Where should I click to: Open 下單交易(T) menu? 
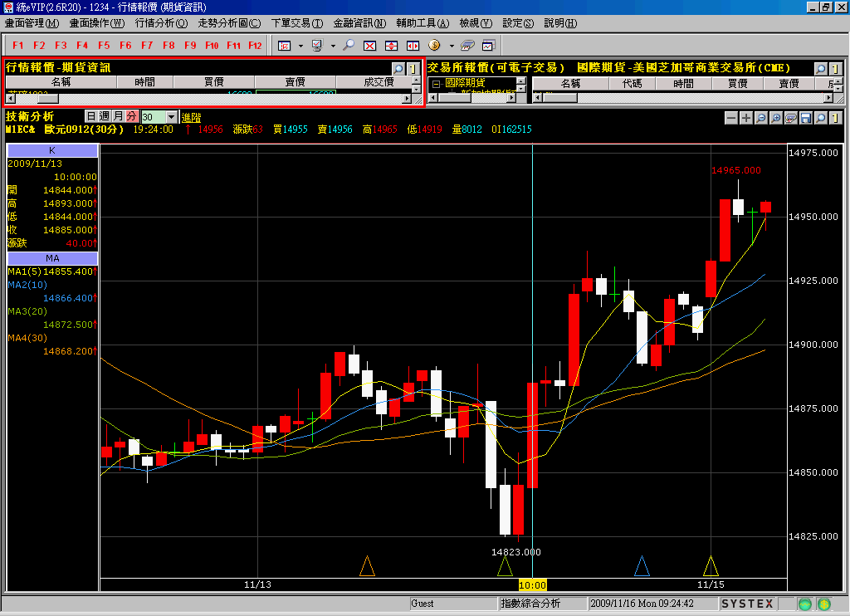296,23
